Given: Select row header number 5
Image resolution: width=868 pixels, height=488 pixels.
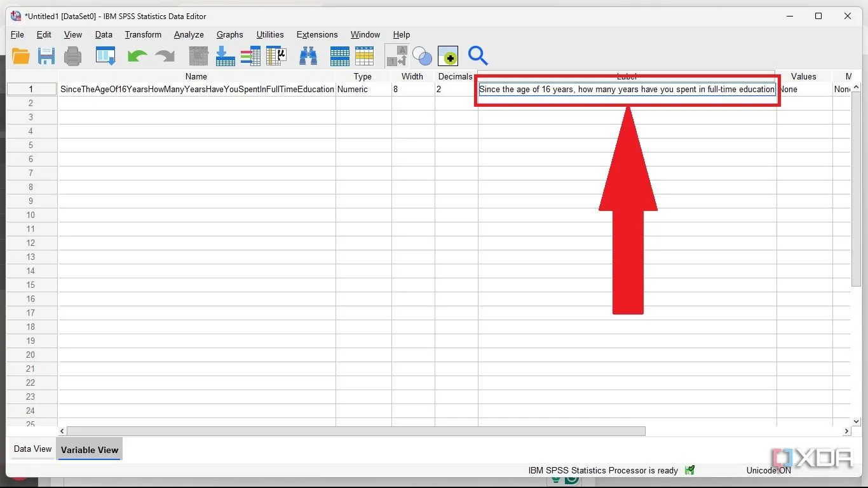Looking at the screenshot, I should (32, 146).
